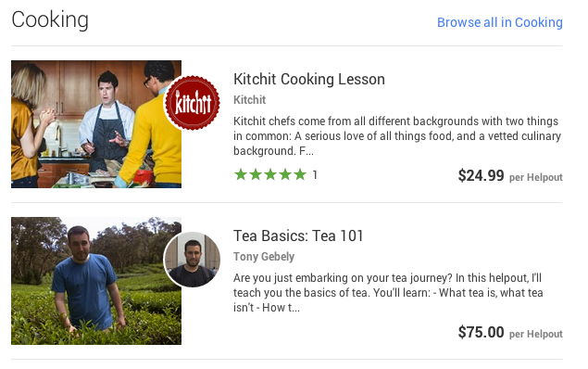Image resolution: width=588 pixels, height=369 pixels.
Task: Click the middle green rating star
Action: click(x=270, y=174)
